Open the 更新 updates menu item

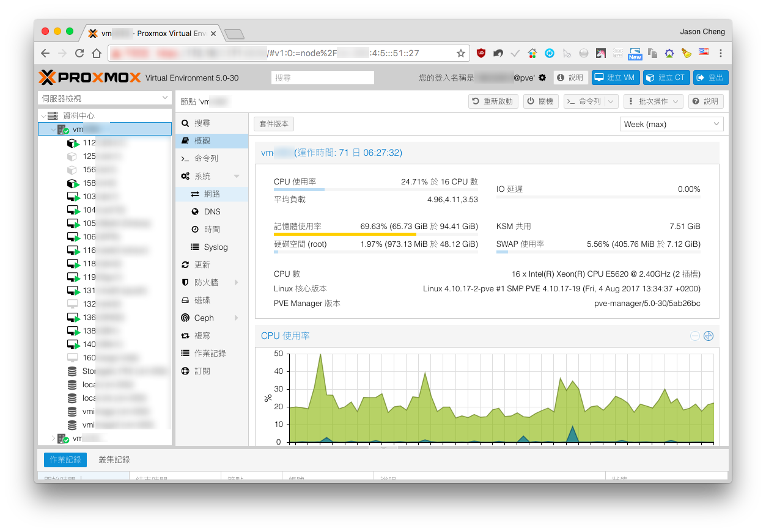212,265
